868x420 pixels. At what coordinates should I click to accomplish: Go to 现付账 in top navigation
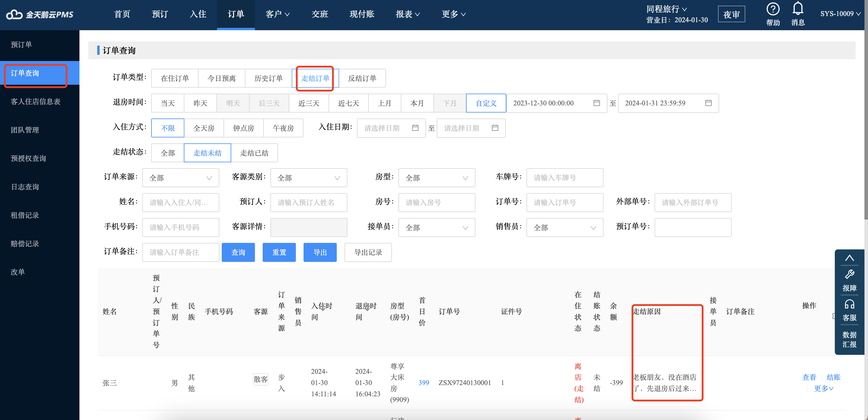(362, 15)
